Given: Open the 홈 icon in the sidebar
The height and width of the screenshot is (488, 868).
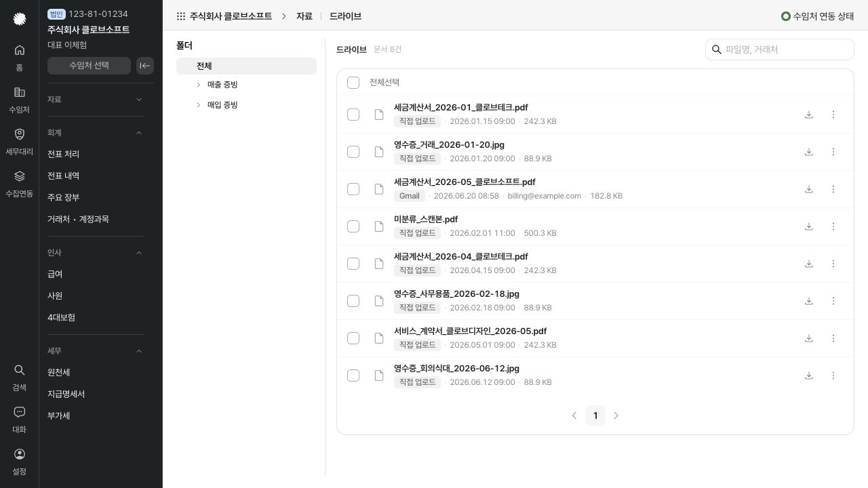Looking at the screenshot, I should tap(19, 58).
